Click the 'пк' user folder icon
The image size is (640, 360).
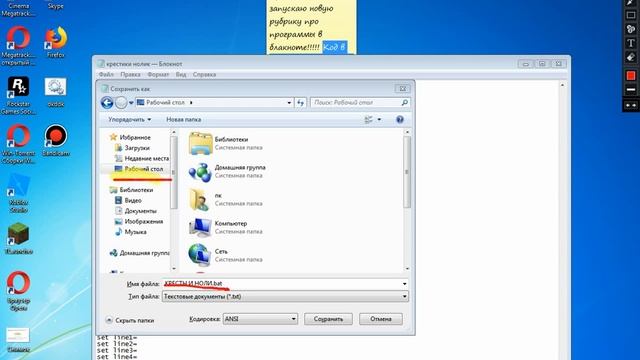pos(200,199)
